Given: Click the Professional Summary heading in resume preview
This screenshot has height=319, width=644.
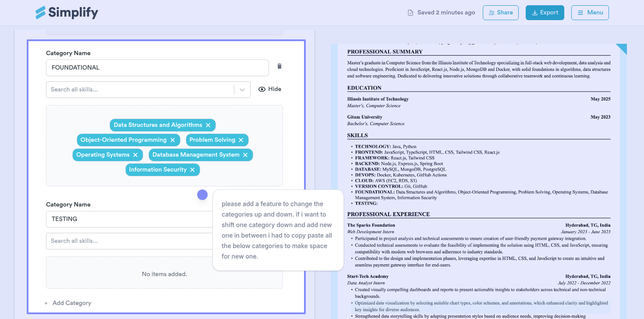Looking at the screenshot, I should tap(379, 52).
